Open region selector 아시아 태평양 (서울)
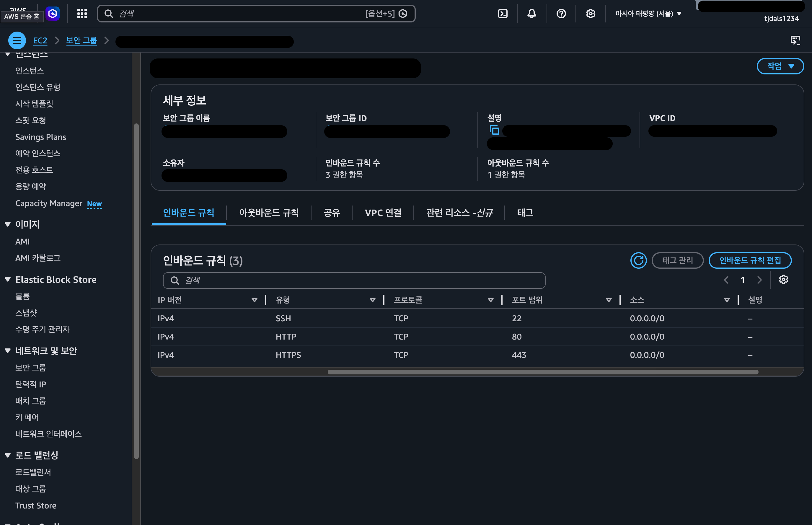Viewport: 812px width, 525px height. (x=648, y=14)
